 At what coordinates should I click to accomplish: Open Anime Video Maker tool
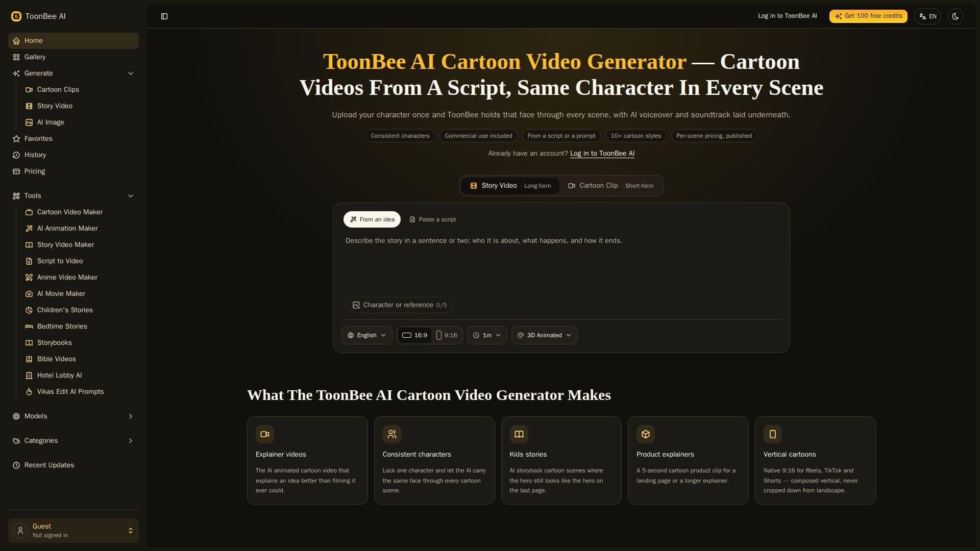[x=80, y=278]
